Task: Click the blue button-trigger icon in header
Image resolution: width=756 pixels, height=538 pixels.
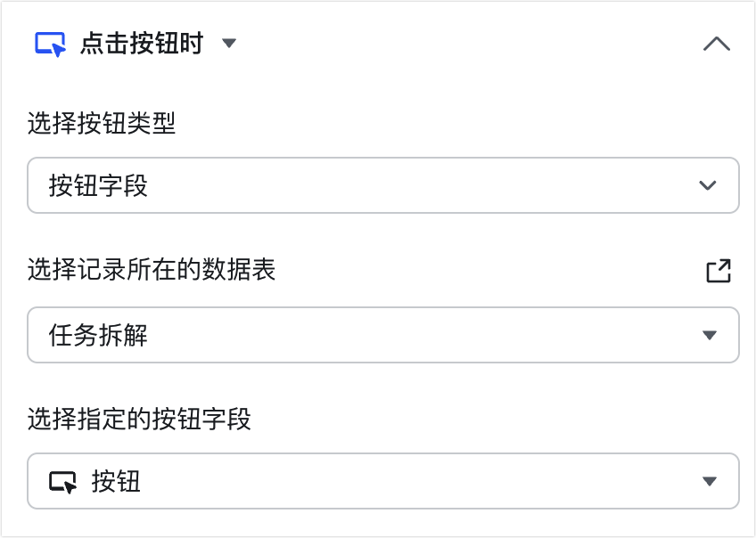Action: [x=50, y=44]
